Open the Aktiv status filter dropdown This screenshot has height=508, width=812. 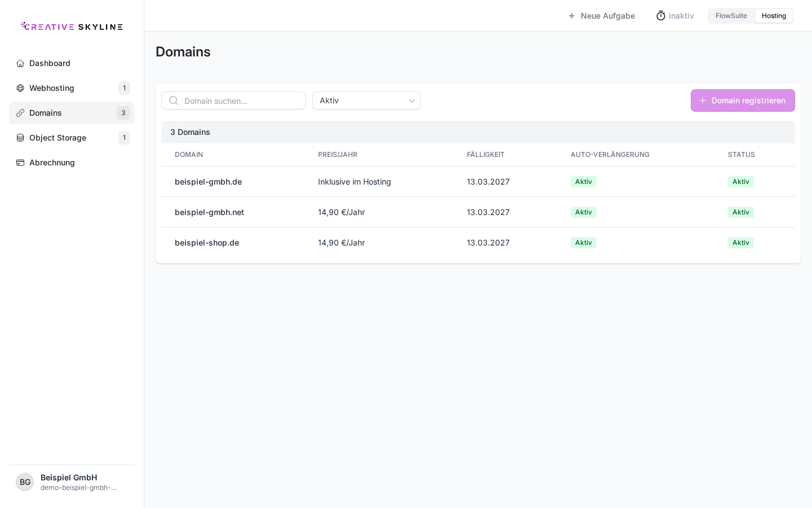pos(367,100)
